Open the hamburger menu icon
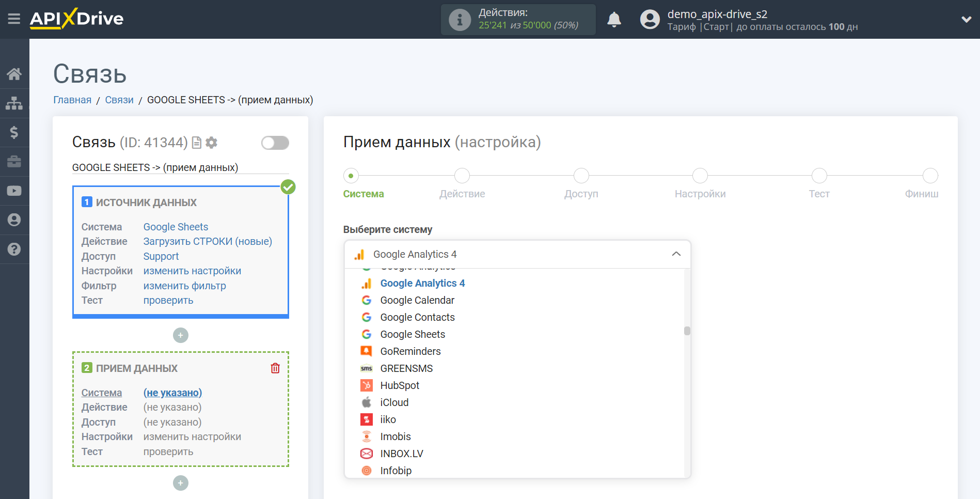 point(14,19)
